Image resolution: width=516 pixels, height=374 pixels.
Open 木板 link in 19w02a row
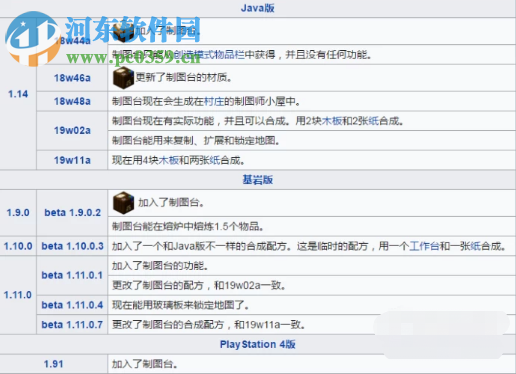[332, 121]
